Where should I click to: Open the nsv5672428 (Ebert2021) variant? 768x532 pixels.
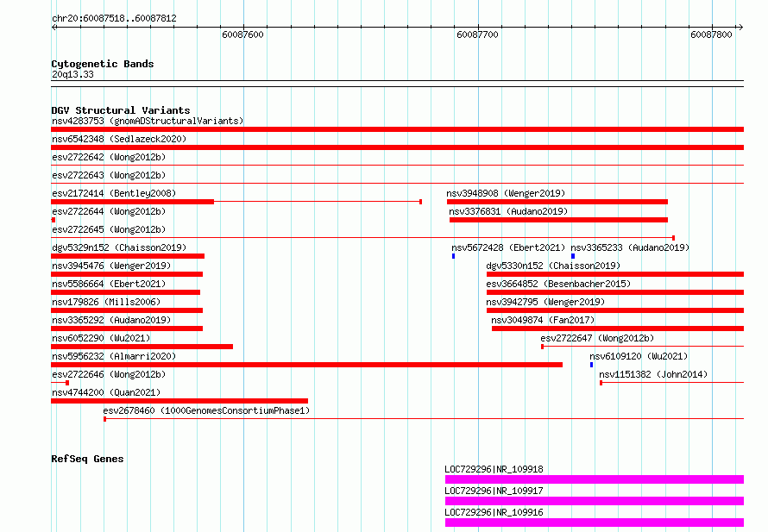tap(508, 247)
